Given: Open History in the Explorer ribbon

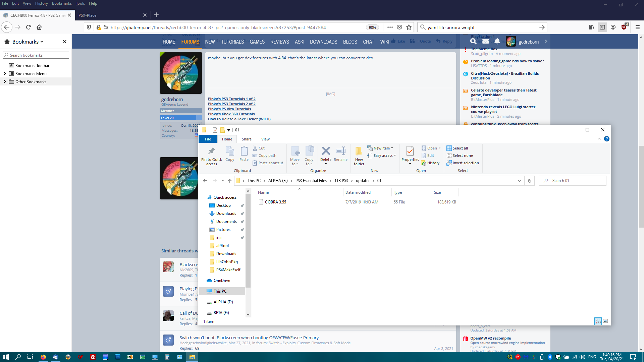Looking at the screenshot, I should (430, 163).
